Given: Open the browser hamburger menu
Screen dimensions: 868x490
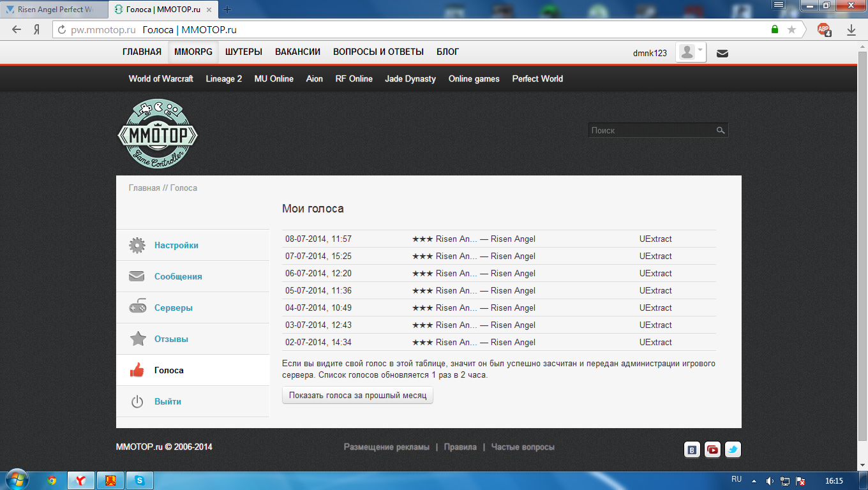Looking at the screenshot, I should click(778, 4).
